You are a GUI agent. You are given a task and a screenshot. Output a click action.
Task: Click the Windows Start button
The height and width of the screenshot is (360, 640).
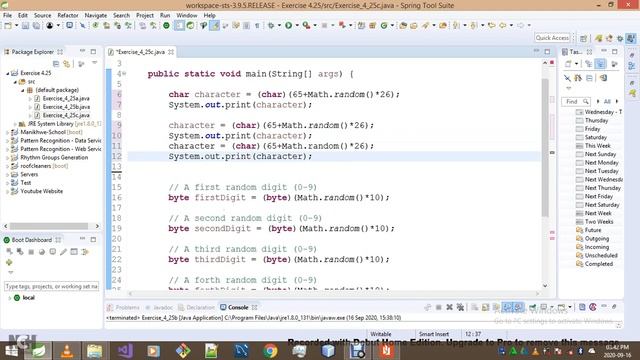tap(11, 351)
